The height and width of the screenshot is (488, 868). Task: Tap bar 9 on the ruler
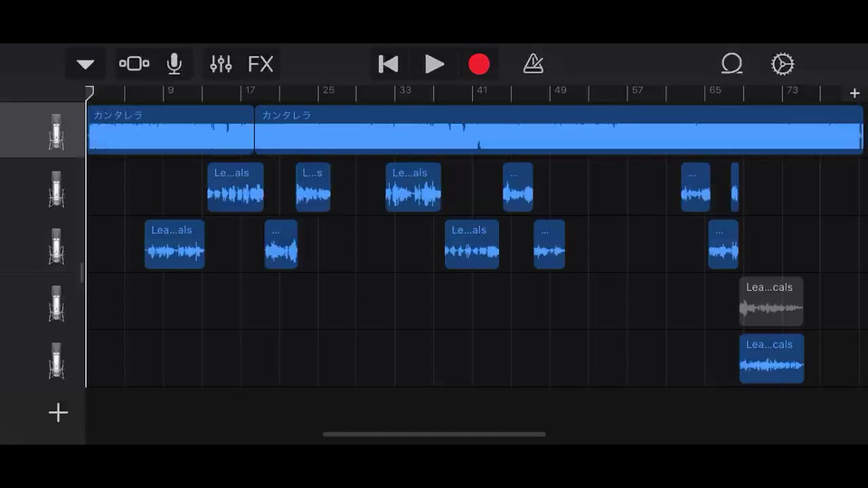click(x=171, y=90)
